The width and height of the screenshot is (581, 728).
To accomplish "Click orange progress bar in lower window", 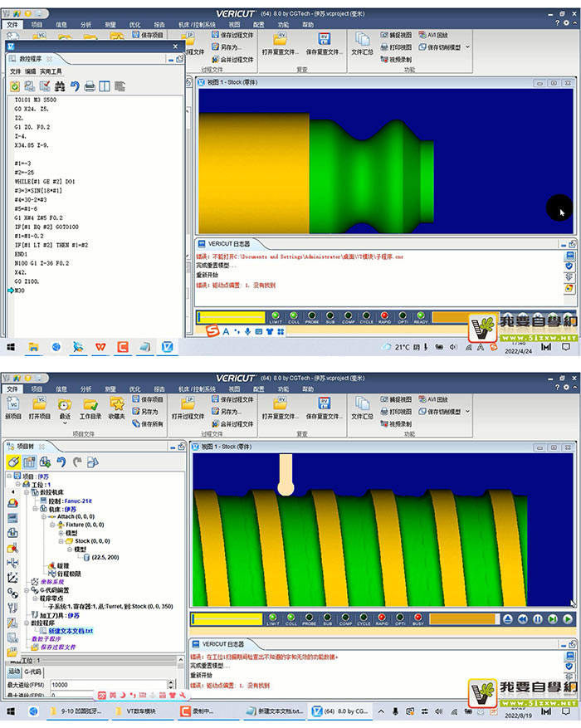I will coord(465,619).
